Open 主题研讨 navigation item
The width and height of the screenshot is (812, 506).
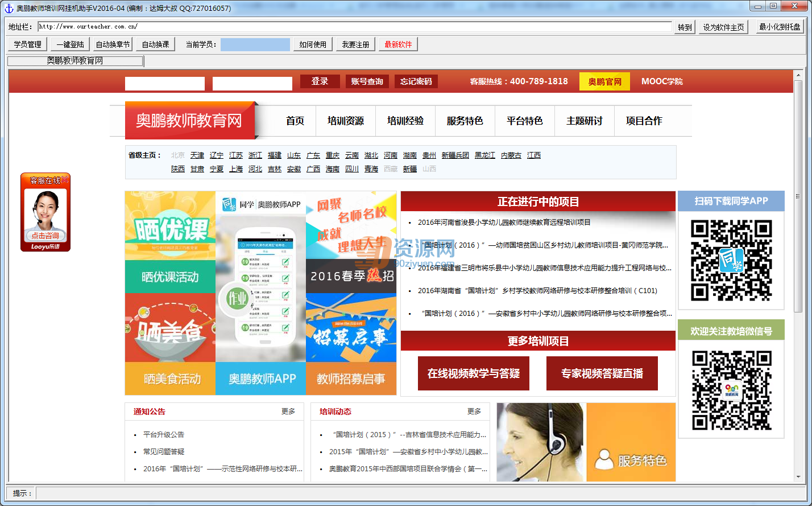coord(585,121)
